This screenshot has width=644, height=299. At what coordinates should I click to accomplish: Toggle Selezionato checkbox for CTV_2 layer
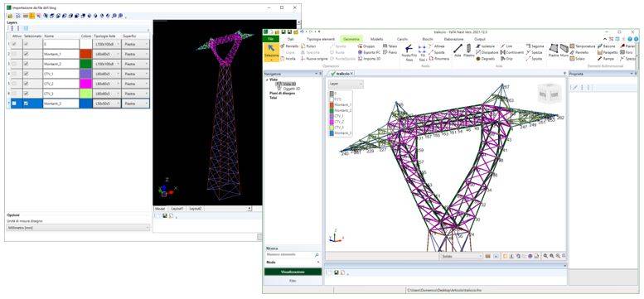point(27,84)
